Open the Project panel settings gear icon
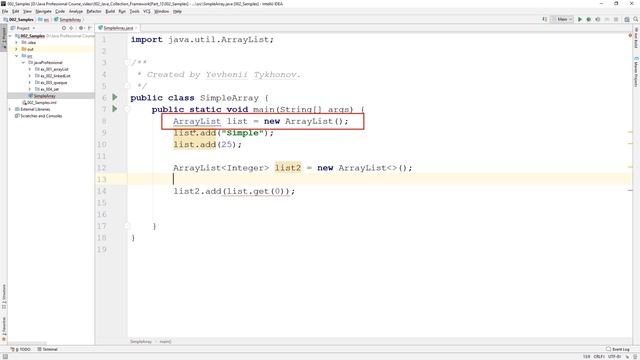This screenshot has width=640, height=360. pos(81,28)
